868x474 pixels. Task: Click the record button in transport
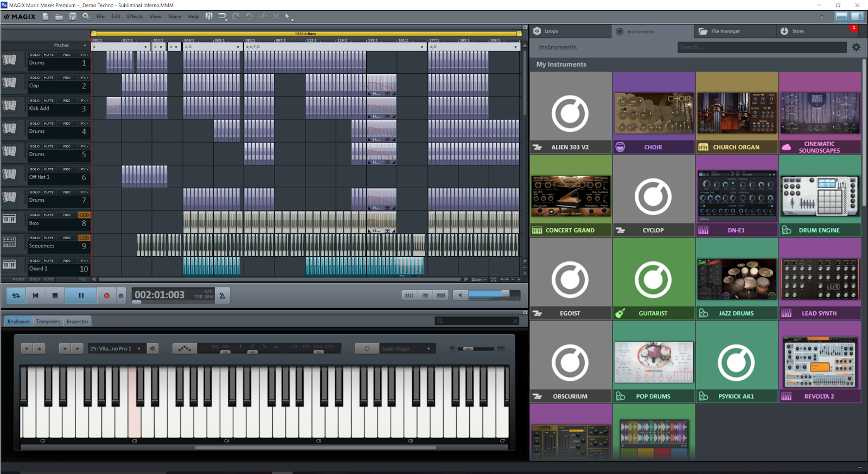pos(106,296)
